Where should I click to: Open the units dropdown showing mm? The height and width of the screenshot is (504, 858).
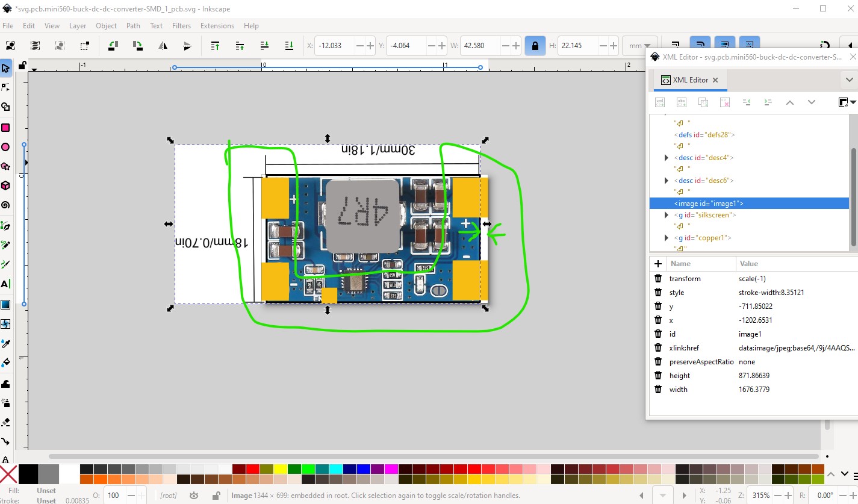pos(639,46)
